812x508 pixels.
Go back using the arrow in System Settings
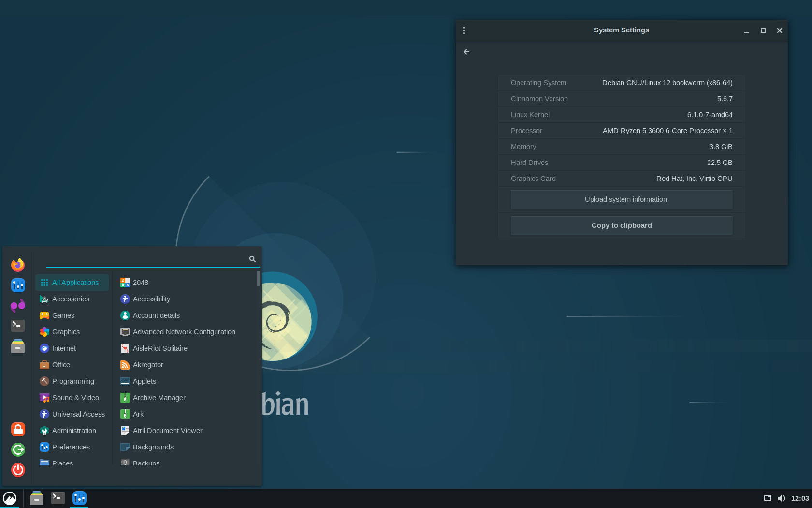coord(466,52)
